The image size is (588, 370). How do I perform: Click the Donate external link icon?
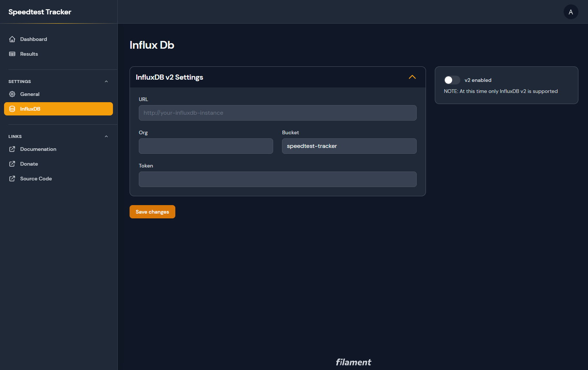pos(12,164)
